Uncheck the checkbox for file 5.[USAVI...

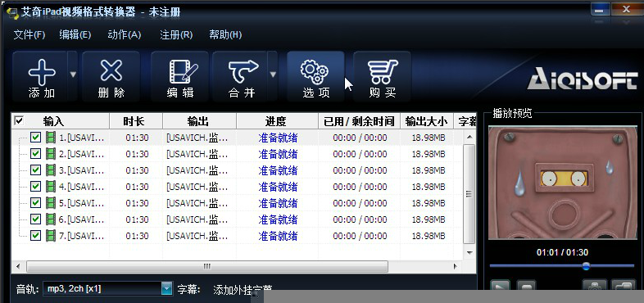pos(36,203)
